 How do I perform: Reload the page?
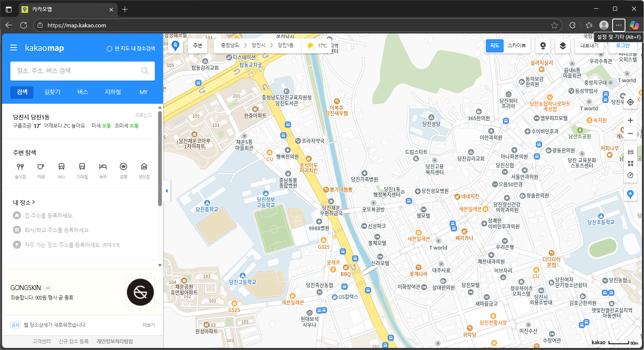(24, 25)
